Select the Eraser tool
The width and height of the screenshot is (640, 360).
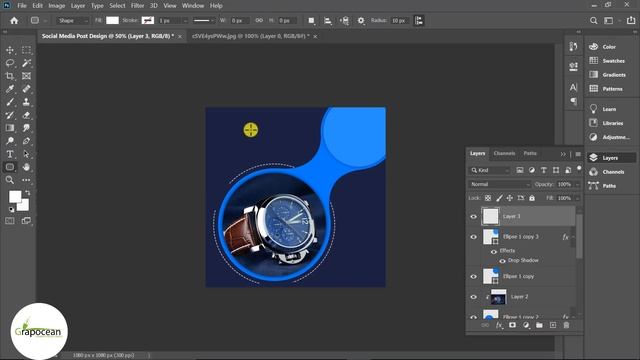(26, 115)
